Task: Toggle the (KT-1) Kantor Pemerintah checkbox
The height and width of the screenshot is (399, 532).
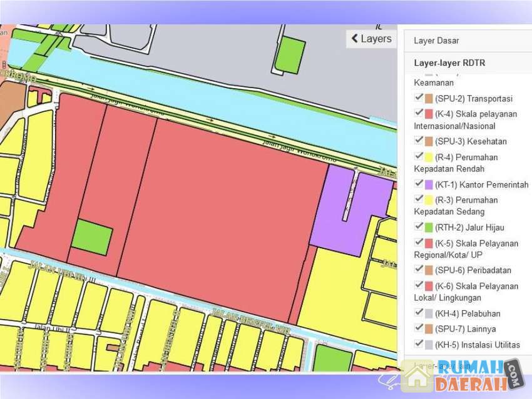Action: coord(419,184)
